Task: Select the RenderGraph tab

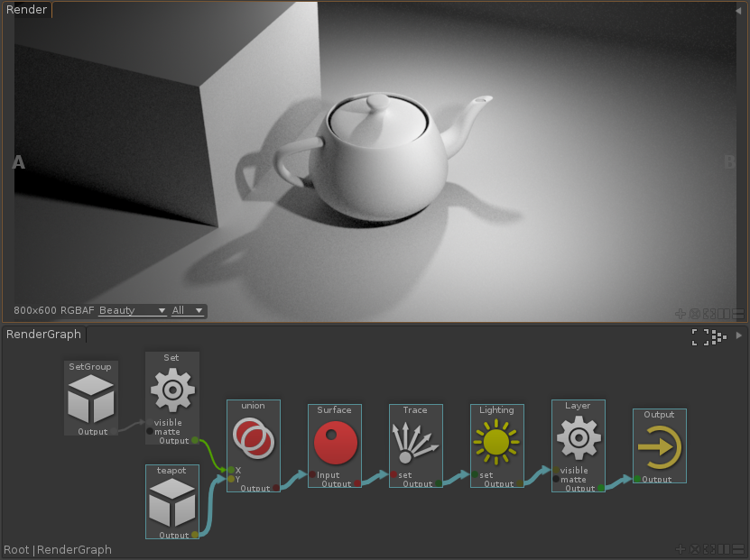Action: (x=43, y=335)
